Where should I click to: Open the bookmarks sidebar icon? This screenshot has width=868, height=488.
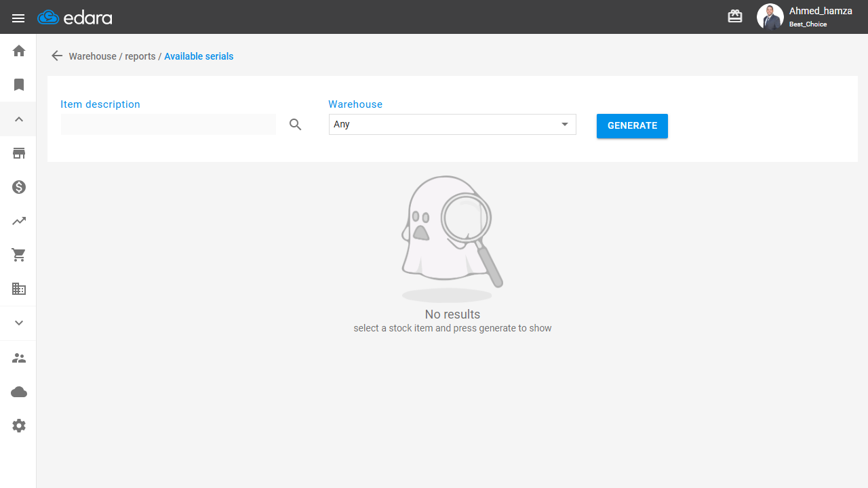coord(19,85)
